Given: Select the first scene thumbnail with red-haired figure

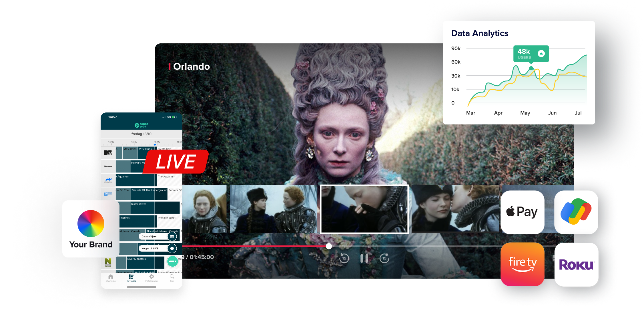Looking at the screenshot, I should pyautogui.click(x=204, y=209).
